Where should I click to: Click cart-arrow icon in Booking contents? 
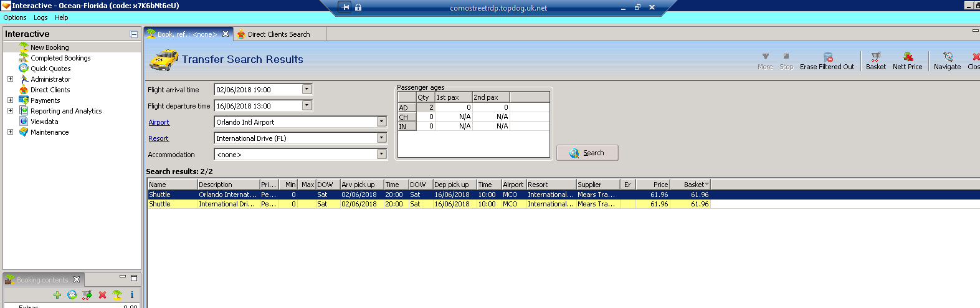87,295
